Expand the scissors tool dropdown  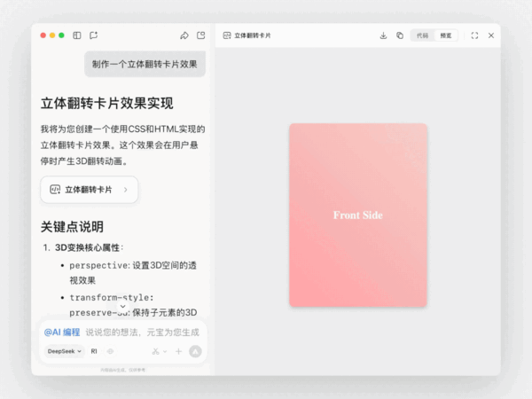tap(159, 351)
